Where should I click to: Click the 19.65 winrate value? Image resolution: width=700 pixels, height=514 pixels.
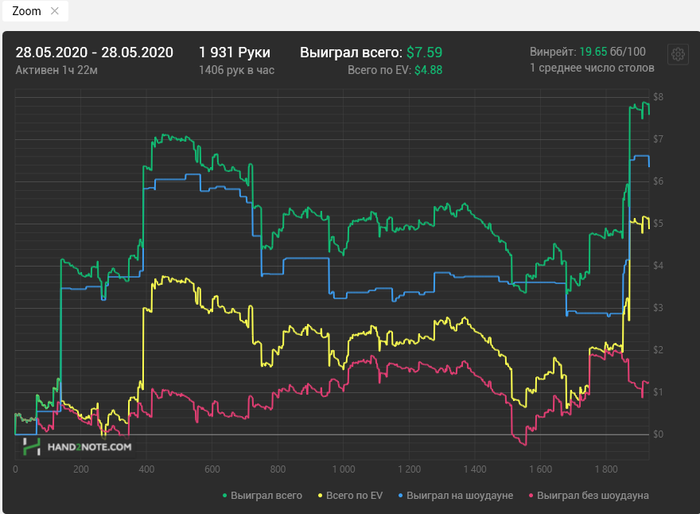pos(593,52)
